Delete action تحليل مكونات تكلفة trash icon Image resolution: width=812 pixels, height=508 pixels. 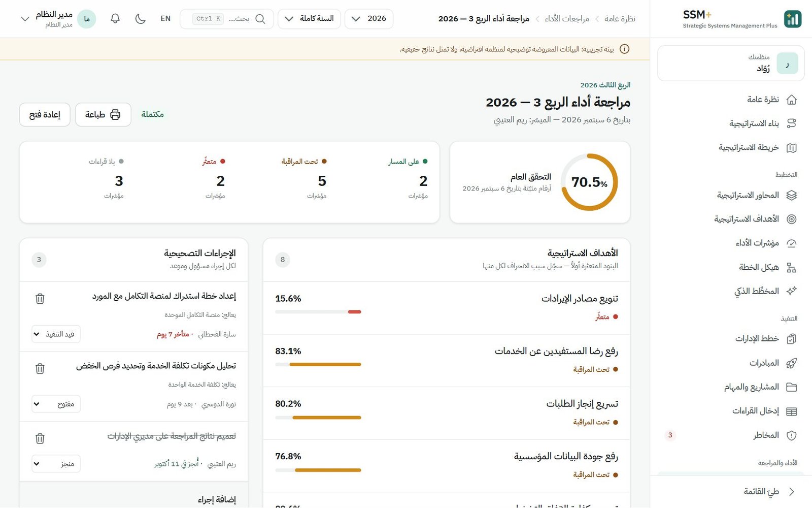tap(40, 368)
